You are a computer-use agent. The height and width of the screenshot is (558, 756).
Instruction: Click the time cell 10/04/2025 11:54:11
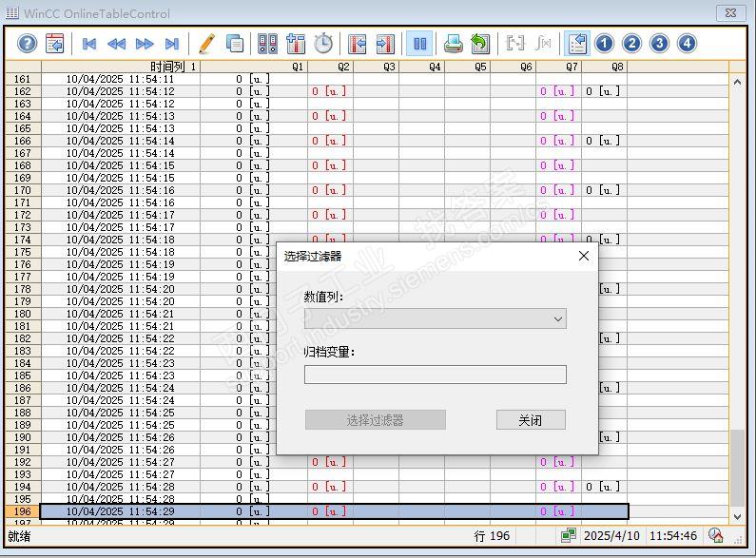pos(121,79)
